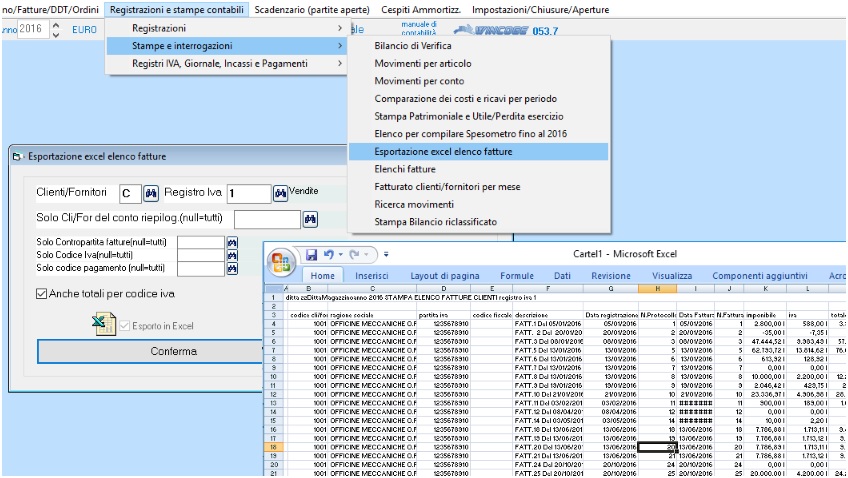
Task: Click binoculars lookup beside Registro Iva field
Action: pyautogui.click(x=280, y=193)
